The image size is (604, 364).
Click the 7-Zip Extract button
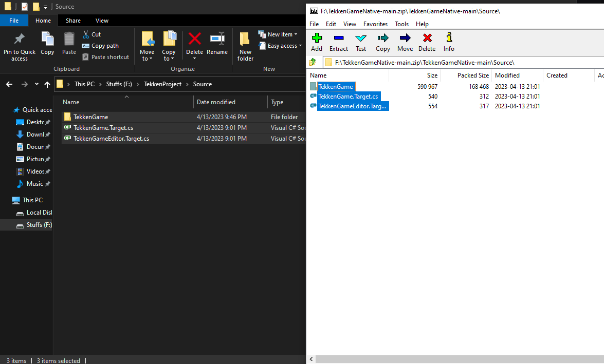pyautogui.click(x=339, y=42)
